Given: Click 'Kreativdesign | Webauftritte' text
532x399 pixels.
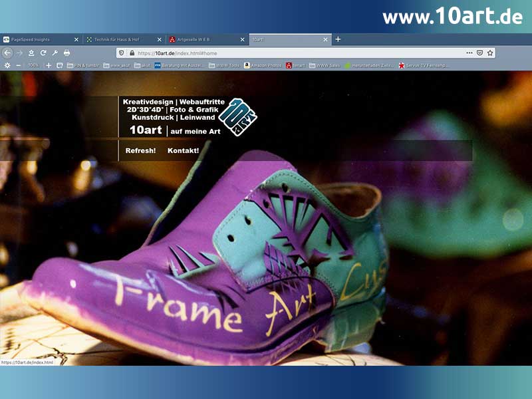Looking at the screenshot, I should [x=174, y=102].
